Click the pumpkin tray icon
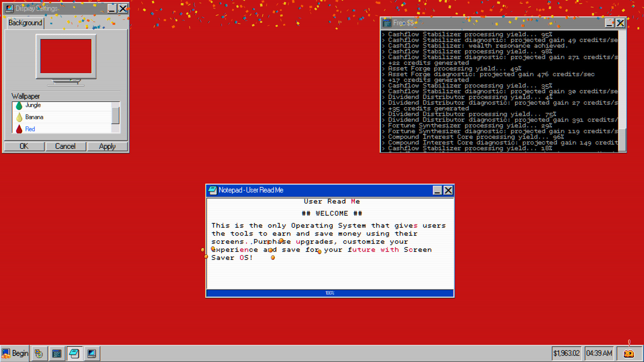The width and height of the screenshot is (644, 362). point(629,353)
